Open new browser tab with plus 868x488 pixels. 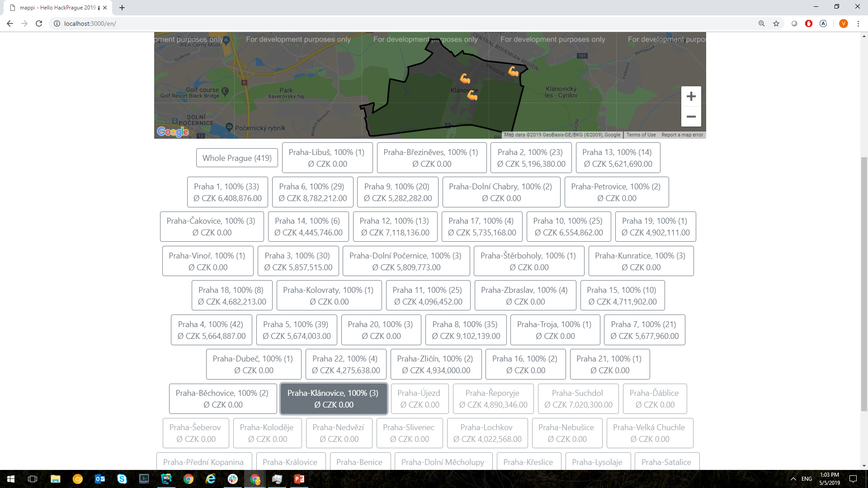click(x=122, y=8)
